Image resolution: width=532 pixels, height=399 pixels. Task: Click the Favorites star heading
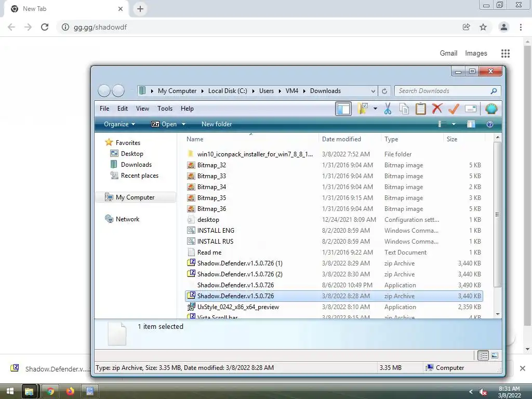(128, 143)
